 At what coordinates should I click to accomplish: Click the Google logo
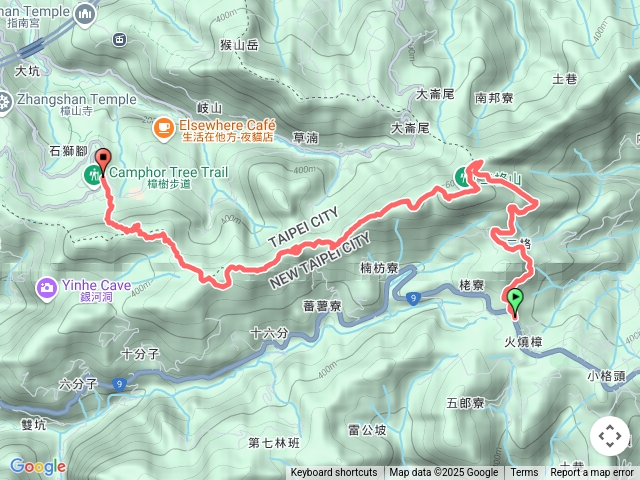click(38, 466)
